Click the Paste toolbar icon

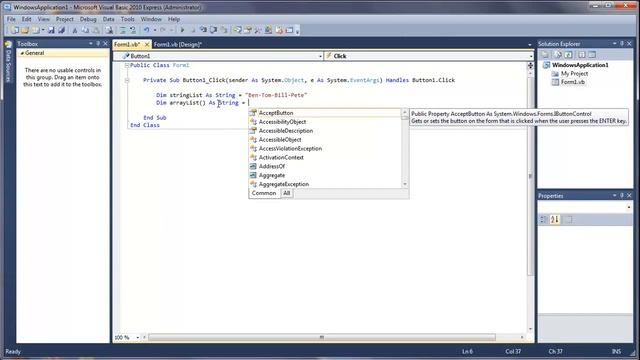pos(96,30)
